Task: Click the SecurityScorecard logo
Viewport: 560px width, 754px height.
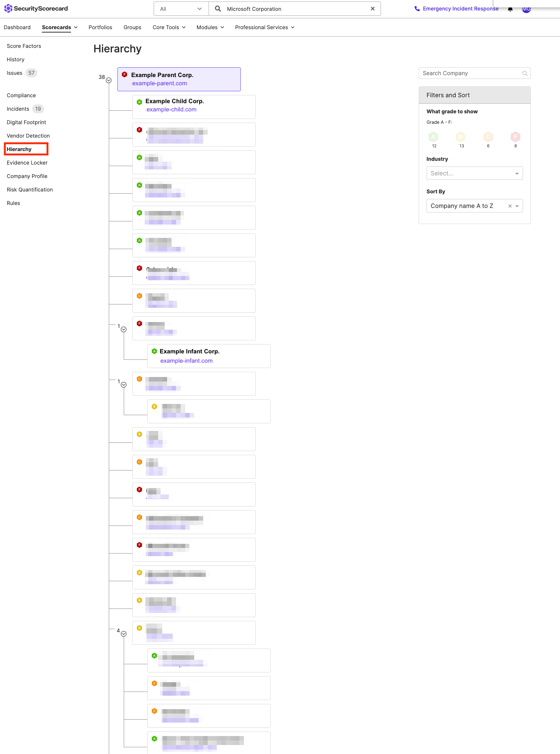Action: pos(36,8)
